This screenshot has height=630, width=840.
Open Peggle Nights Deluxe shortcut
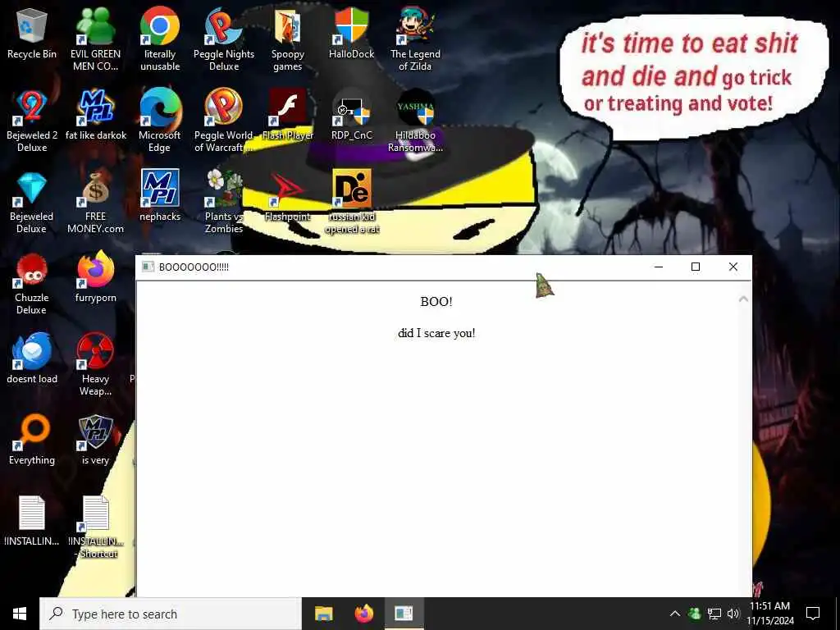pos(223,40)
